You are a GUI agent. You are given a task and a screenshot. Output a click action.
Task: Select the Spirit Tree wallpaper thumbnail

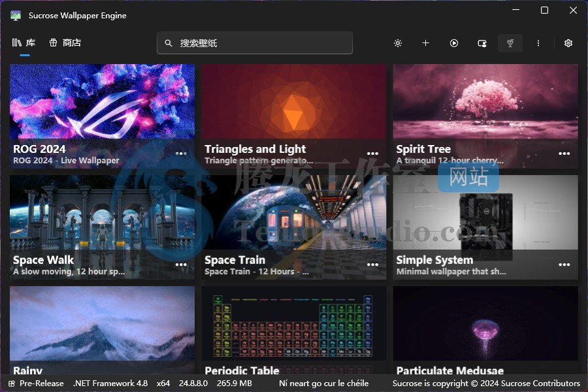485,101
